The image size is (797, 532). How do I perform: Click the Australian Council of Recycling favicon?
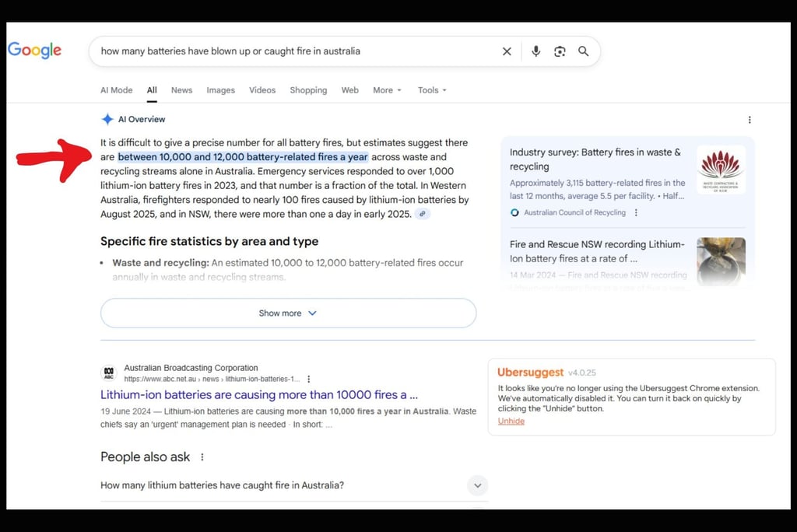point(514,212)
